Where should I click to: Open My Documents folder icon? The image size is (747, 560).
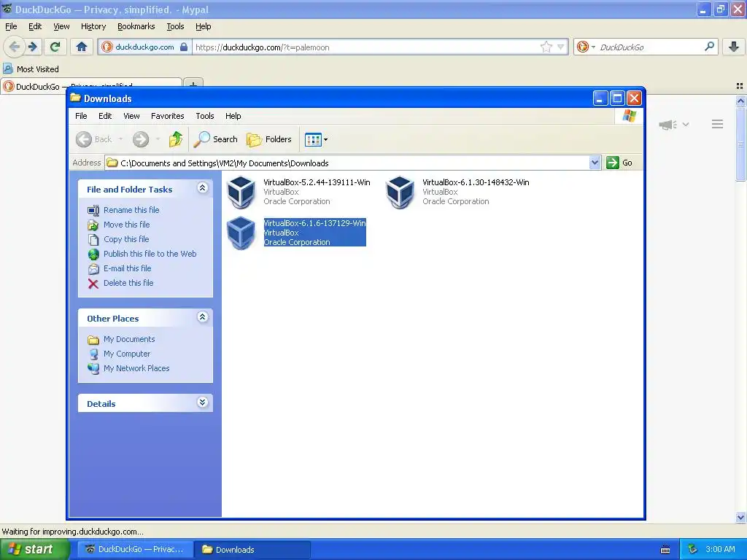pos(93,340)
